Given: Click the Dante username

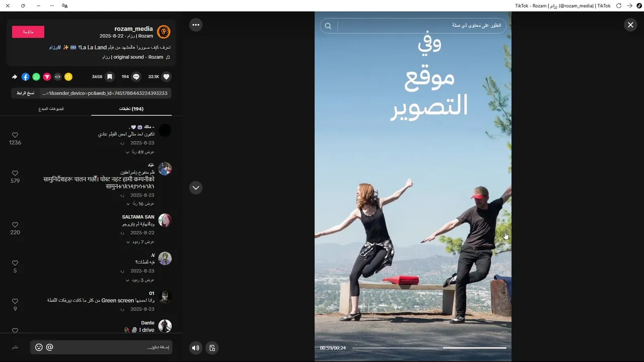Looking at the screenshot, I should [x=148, y=323].
